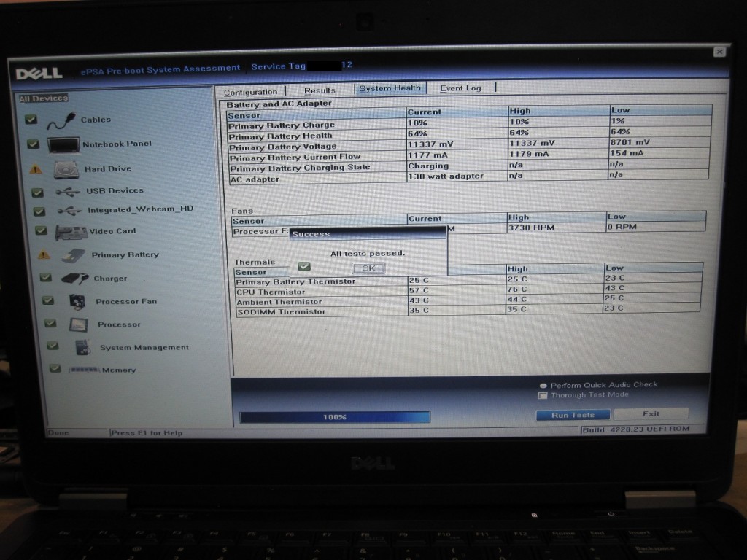Click the Ambient Thermistor row
This screenshot has height=560, width=747.
[468, 300]
